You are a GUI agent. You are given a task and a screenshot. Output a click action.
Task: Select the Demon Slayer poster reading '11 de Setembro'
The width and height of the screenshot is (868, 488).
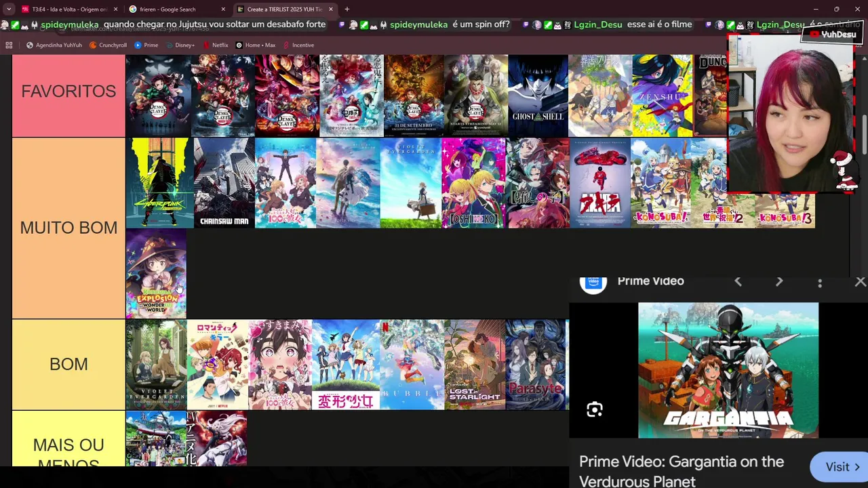click(414, 96)
